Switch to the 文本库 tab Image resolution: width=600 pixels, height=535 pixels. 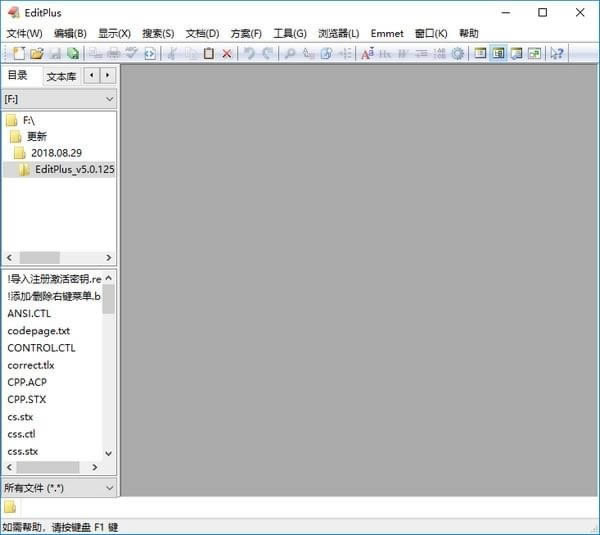coord(61,76)
